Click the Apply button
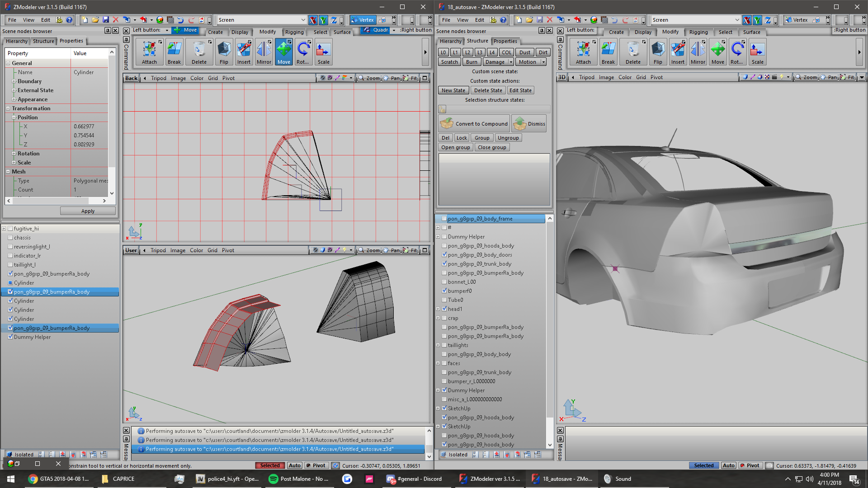868x488 pixels. tap(88, 211)
